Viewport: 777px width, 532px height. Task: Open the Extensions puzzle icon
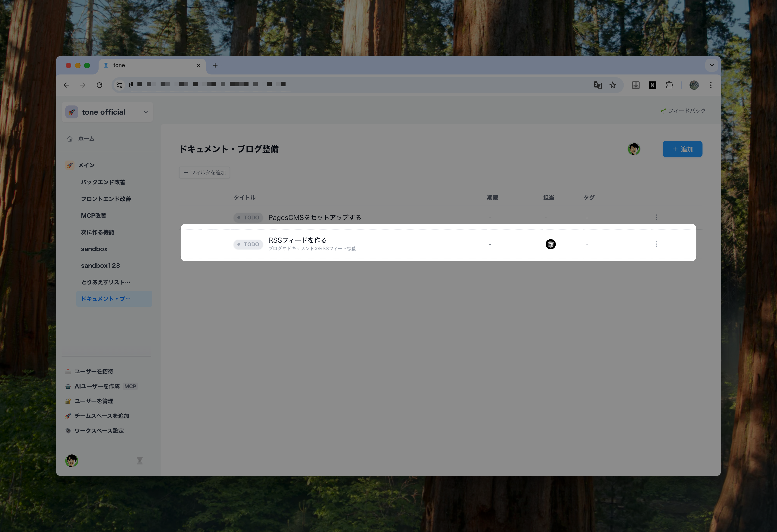pyautogui.click(x=669, y=85)
